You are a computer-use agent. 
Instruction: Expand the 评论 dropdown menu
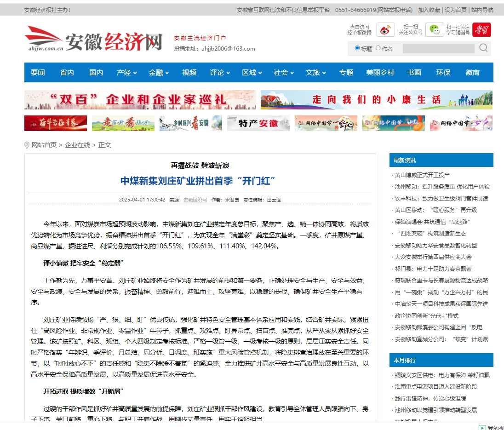[220, 73]
